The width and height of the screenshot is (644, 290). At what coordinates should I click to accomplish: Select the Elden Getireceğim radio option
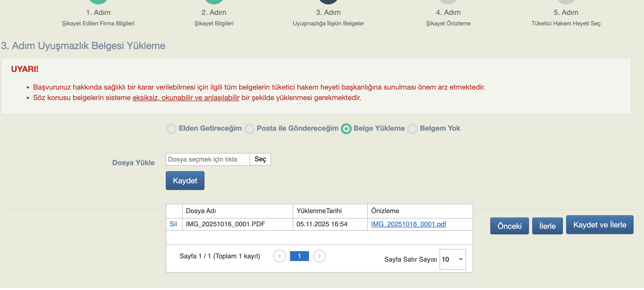(x=171, y=129)
